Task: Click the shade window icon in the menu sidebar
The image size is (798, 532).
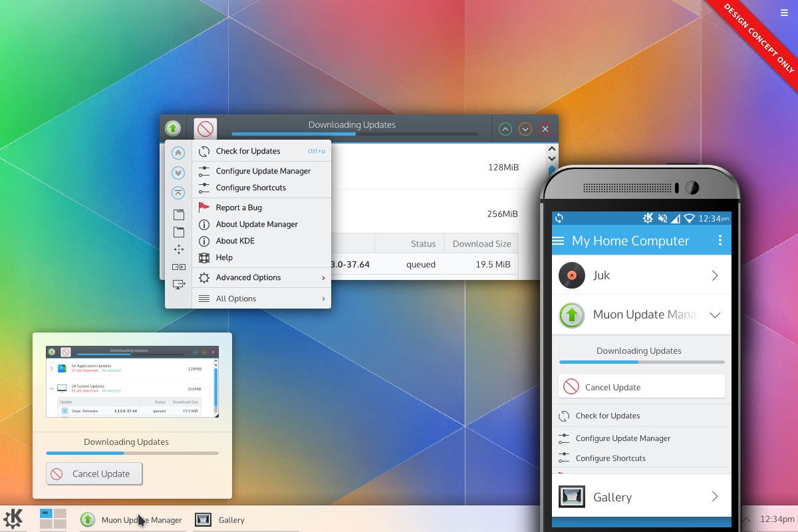Action: coord(178,193)
